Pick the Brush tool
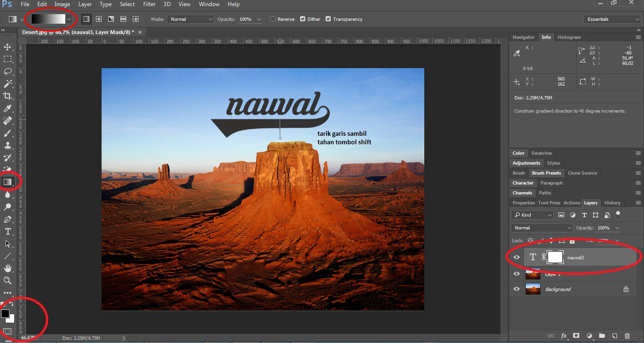Image resolution: width=644 pixels, height=343 pixels. click(8, 133)
